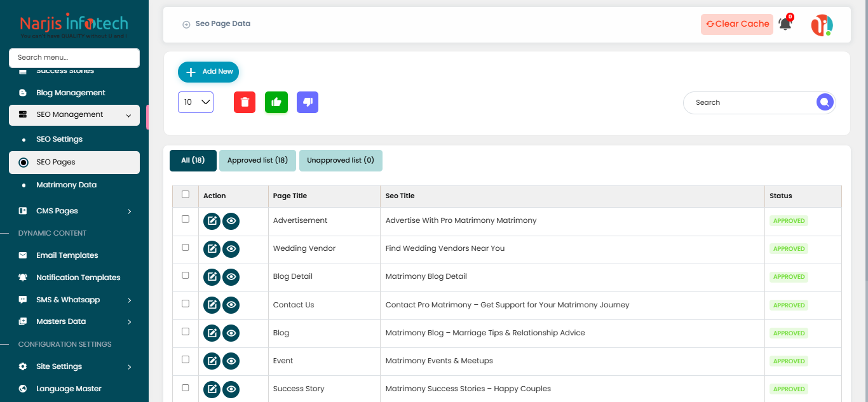868x402 pixels.
Task: Edit the Wedding Vendor page row
Action: click(212, 248)
